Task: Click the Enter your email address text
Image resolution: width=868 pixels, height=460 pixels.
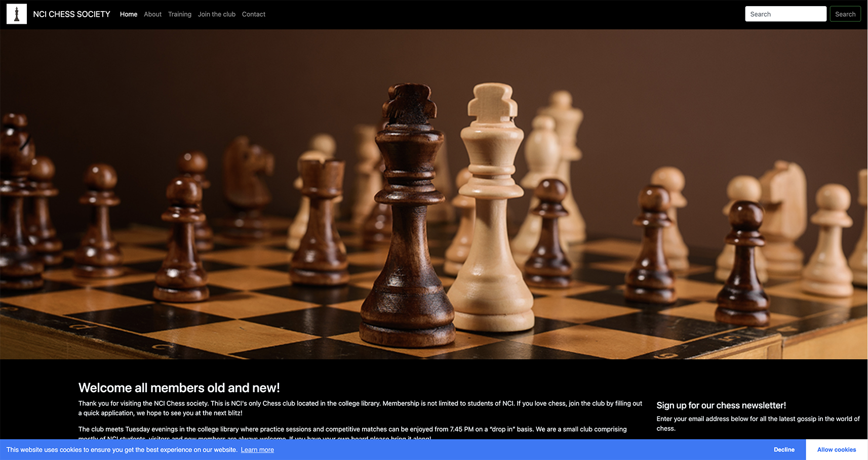Action: [x=758, y=423]
